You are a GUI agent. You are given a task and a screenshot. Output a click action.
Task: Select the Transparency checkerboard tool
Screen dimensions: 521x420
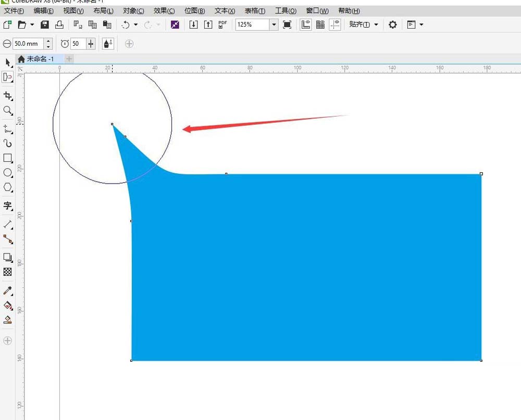click(x=8, y=272)
